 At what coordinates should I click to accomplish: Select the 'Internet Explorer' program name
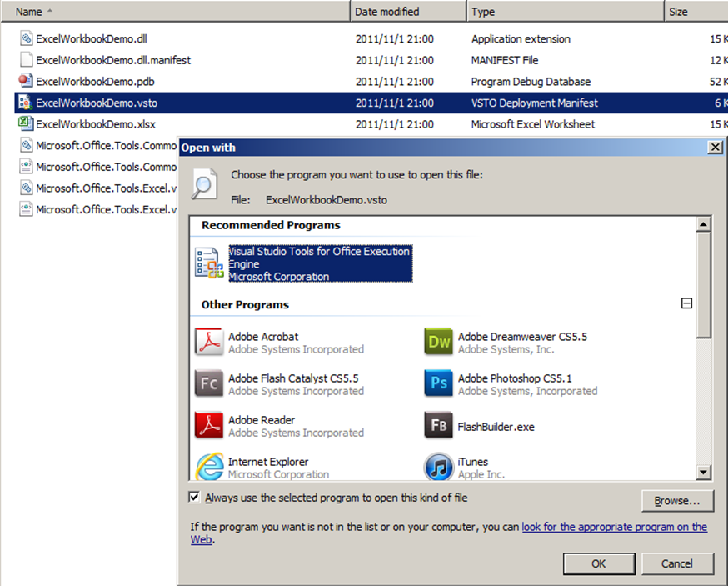point(268,462)
